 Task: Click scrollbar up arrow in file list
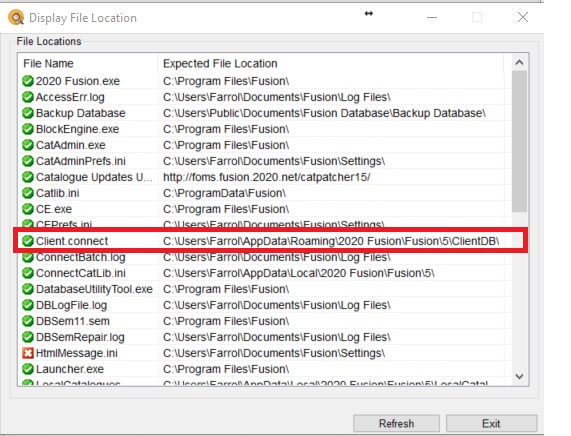(x=519, y=63)
